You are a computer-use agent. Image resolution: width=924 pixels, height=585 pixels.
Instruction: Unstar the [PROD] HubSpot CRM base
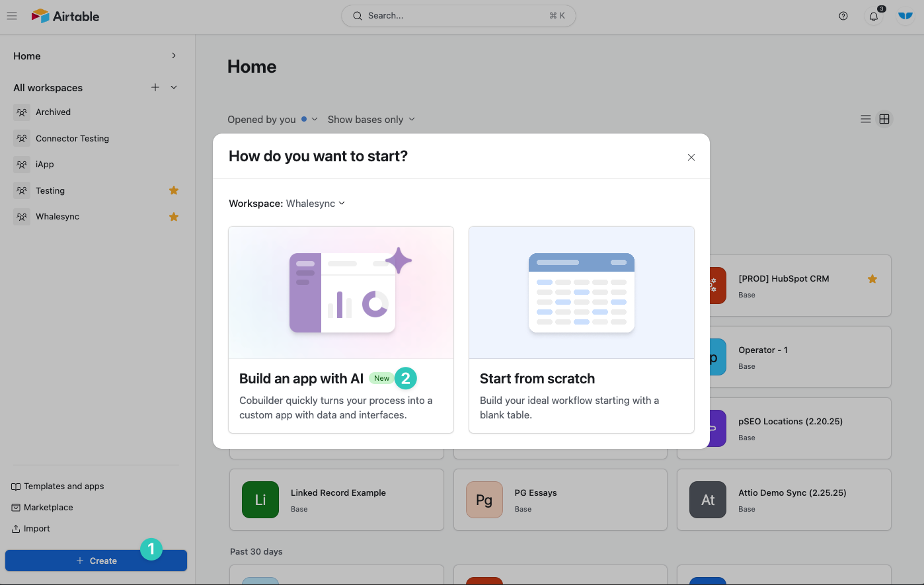point(872,278)
